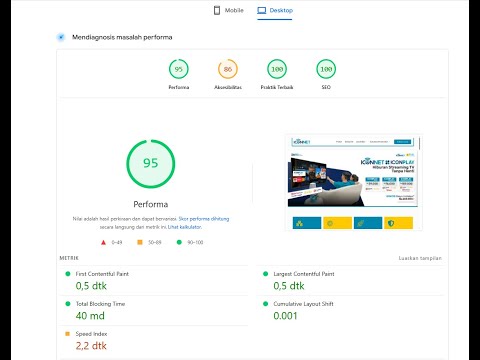This screenshot has height=360, width=480.
Task: Click the Aksesibilitas label
Action: coord(228,87)
